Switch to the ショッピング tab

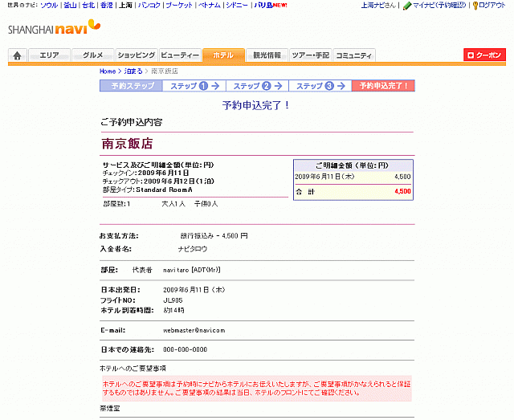137,55
